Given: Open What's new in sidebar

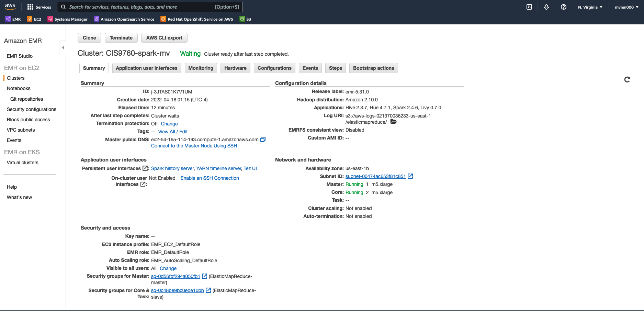Looking at the screenshot, I should [x=19, y=197].
